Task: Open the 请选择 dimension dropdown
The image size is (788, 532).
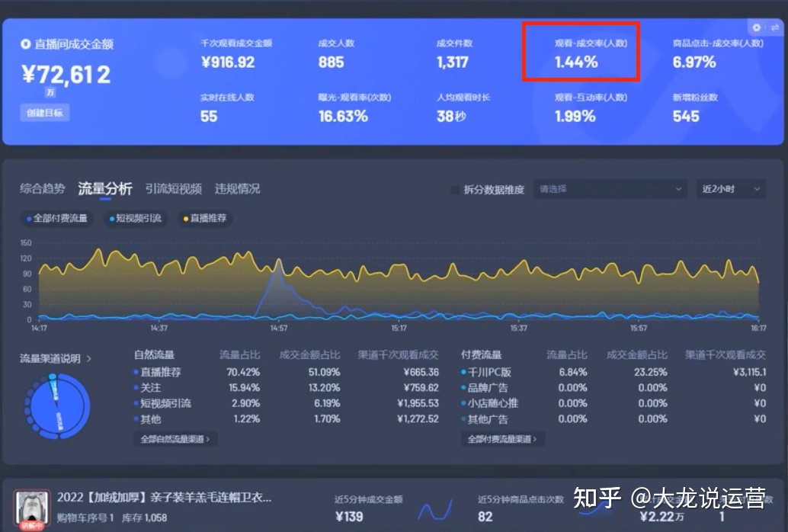Action: tap(610, 189)
